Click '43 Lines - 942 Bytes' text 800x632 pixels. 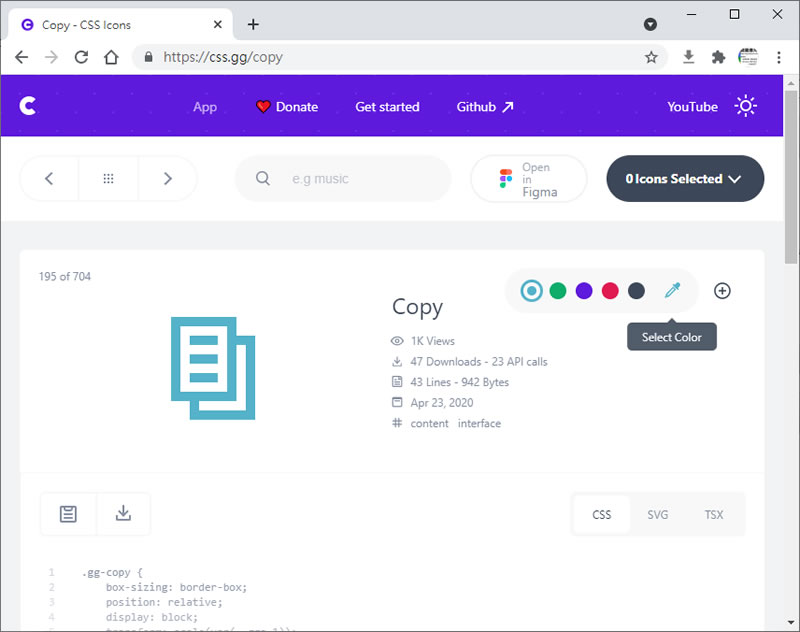[460, 382]
